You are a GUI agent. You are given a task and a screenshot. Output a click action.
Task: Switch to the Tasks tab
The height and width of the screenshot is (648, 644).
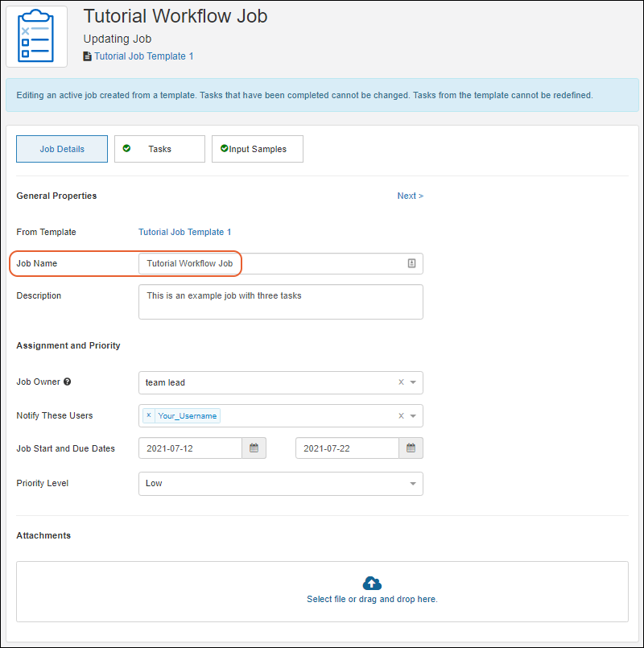click(159, 149)
